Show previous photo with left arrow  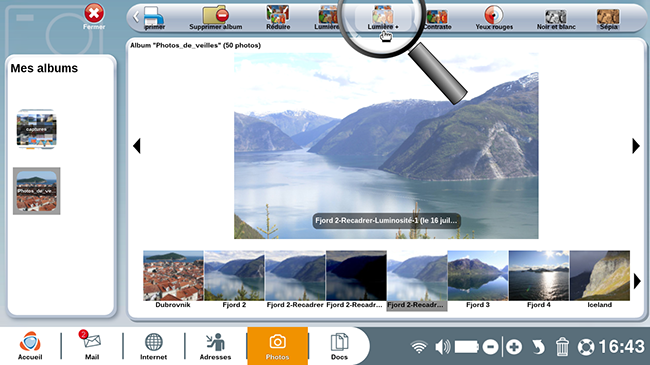(137, 146)
